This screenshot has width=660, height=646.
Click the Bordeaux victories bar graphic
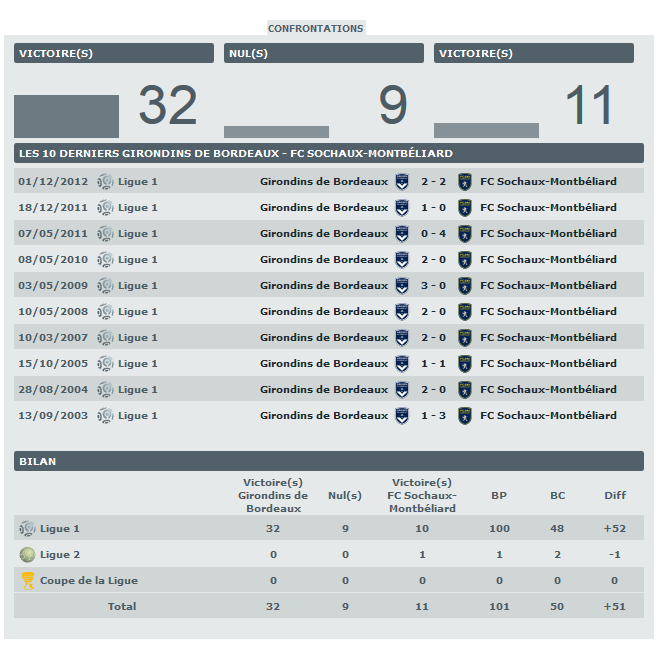click(x=67, y=117)
